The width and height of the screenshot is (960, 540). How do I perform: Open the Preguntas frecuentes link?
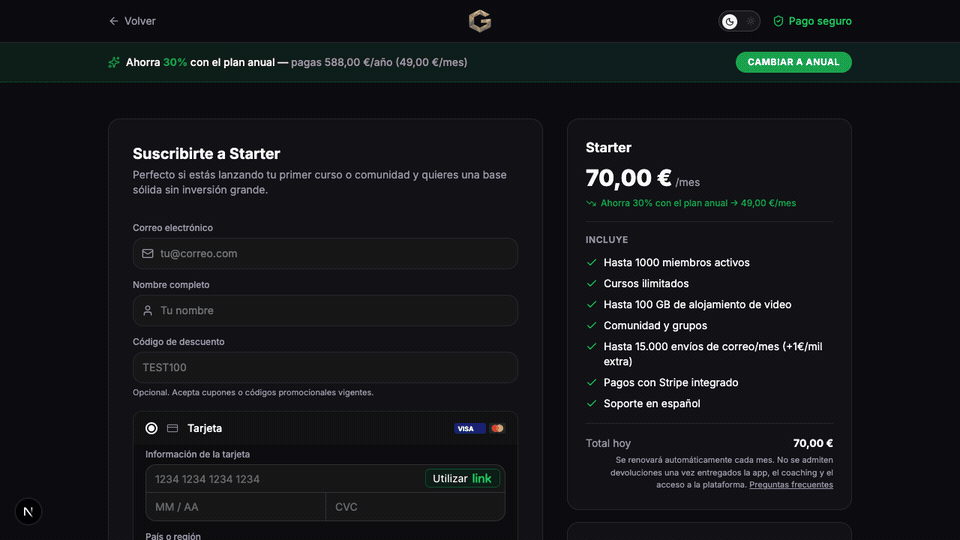(x=791, y=485)
